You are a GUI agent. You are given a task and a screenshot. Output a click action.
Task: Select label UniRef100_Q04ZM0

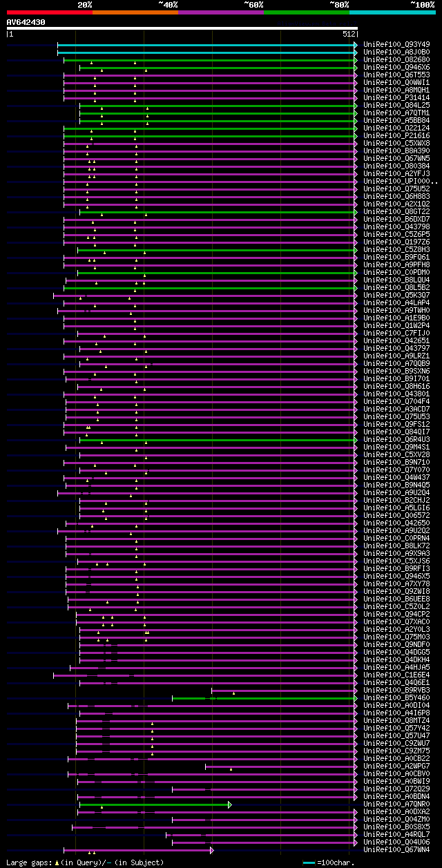click(x=396, y=820)
